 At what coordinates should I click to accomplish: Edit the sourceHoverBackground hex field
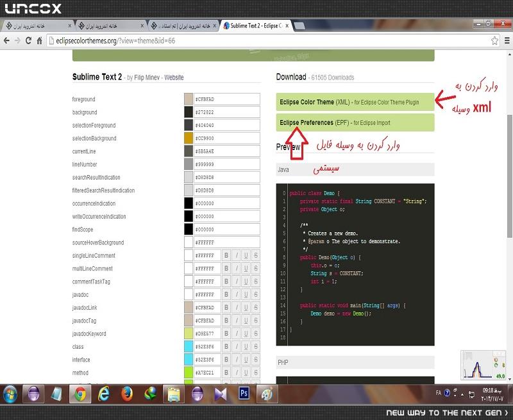point(227,242)
